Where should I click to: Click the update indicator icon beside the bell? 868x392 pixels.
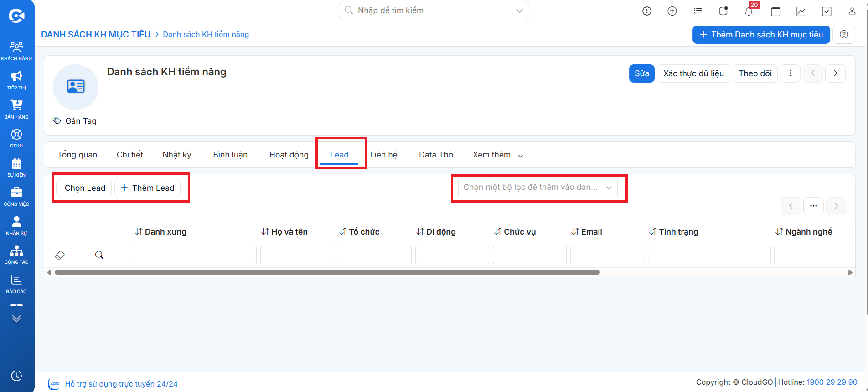tap(723, 11)
